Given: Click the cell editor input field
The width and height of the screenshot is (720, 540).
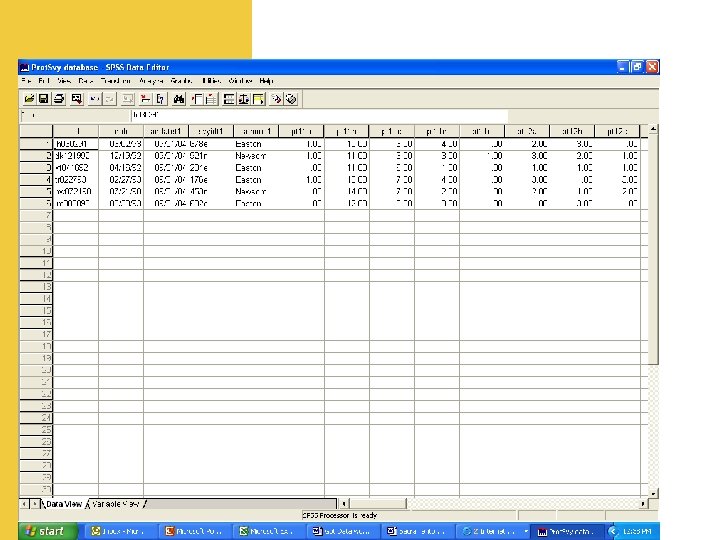Looking at the screenshot, I should click(319, 115).
